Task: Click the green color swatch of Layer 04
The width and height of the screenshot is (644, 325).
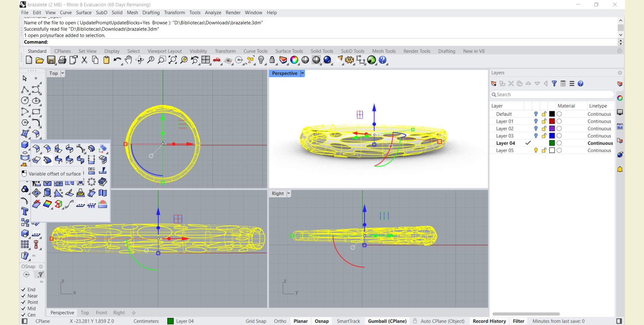Action: tap(552, 143)
